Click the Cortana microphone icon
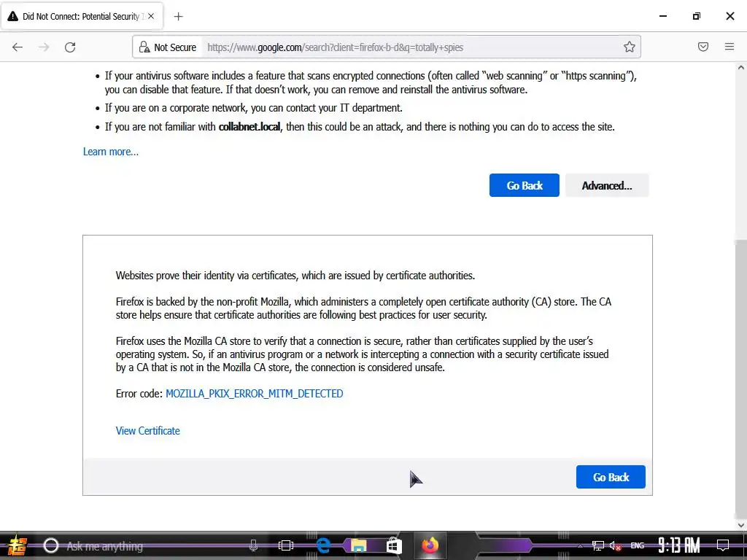The height and width of the screenshot is (560, 747). point(253,545)
